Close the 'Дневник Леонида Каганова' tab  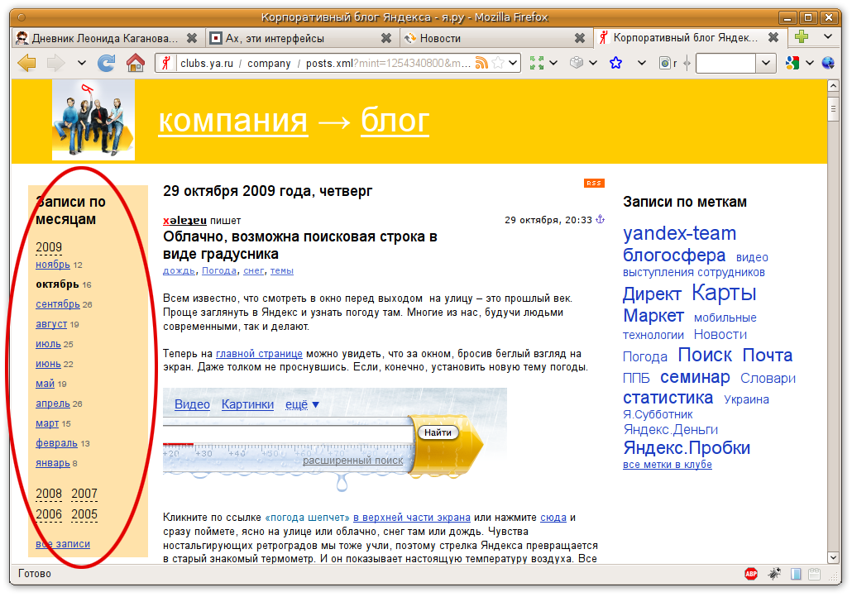click(x=192, y=38)
